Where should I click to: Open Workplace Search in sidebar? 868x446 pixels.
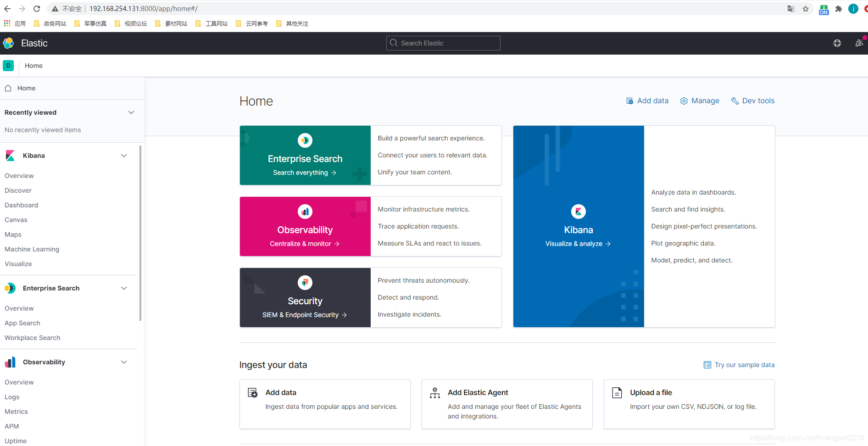point(33,338)
